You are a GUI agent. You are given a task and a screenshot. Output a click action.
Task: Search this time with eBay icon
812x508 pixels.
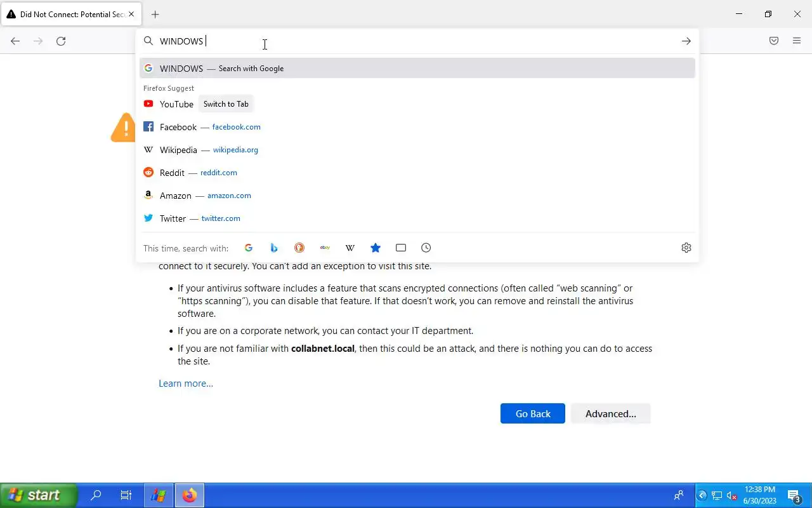point(325,248)
